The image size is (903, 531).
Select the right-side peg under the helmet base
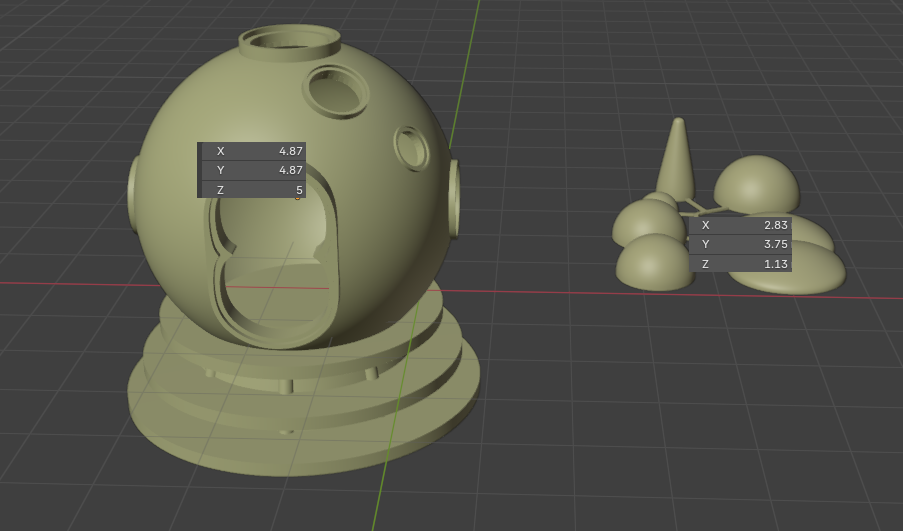[372, 373]
